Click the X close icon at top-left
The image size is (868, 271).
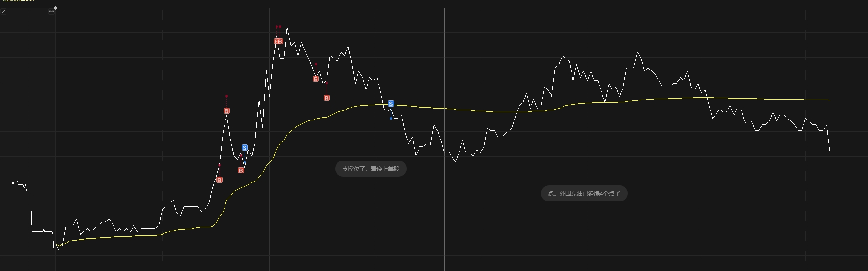[x=4, y=11]
